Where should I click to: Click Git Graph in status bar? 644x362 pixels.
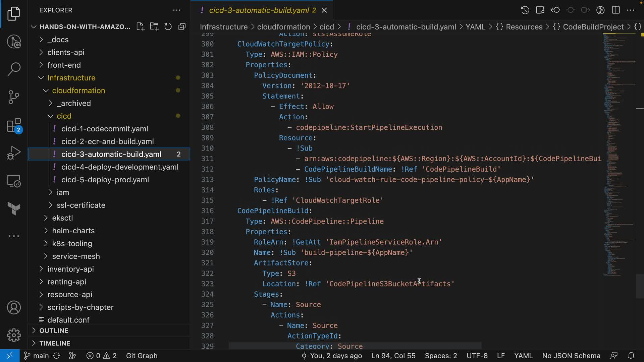142,356
